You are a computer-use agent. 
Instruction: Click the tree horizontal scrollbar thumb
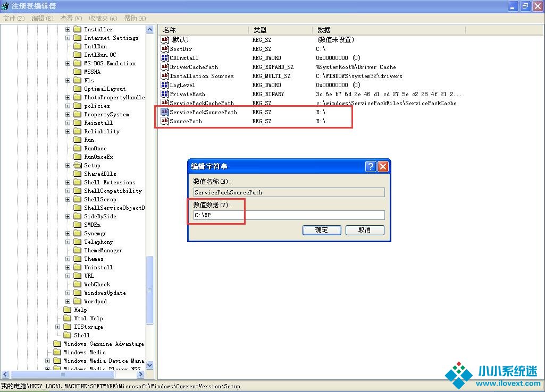click(x=63, y=374)
